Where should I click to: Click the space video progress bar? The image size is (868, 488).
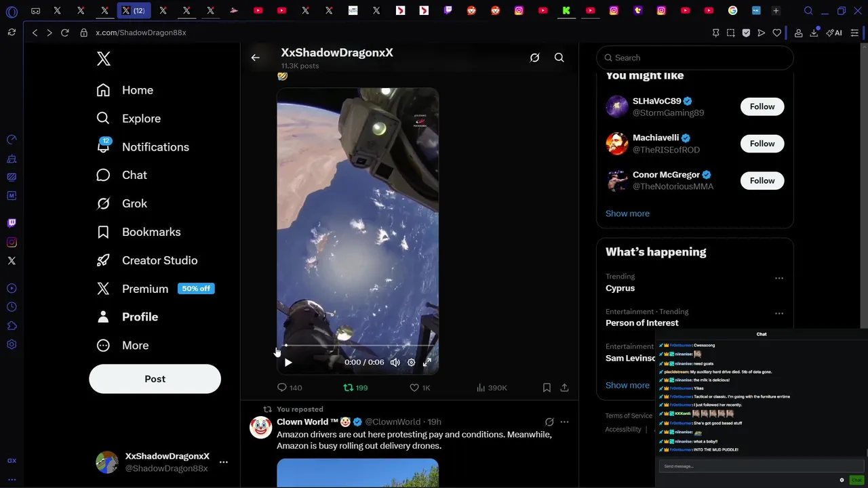(x=358, y=346)
